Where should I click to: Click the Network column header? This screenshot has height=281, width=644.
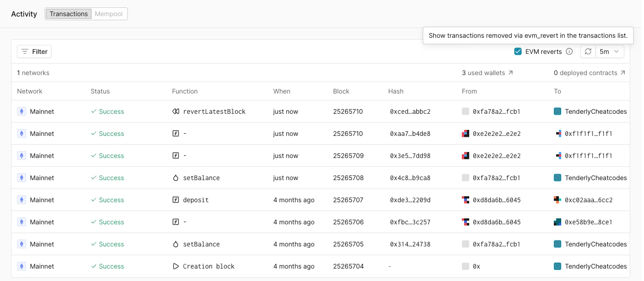click(x=30, y=91)
